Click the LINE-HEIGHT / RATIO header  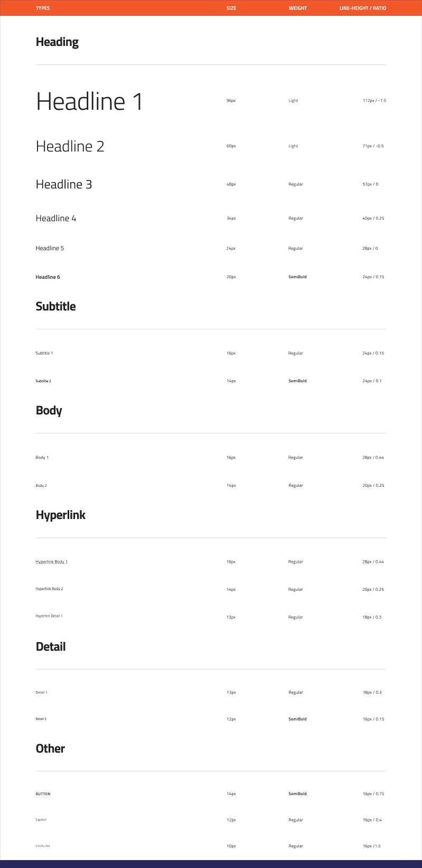363,8
